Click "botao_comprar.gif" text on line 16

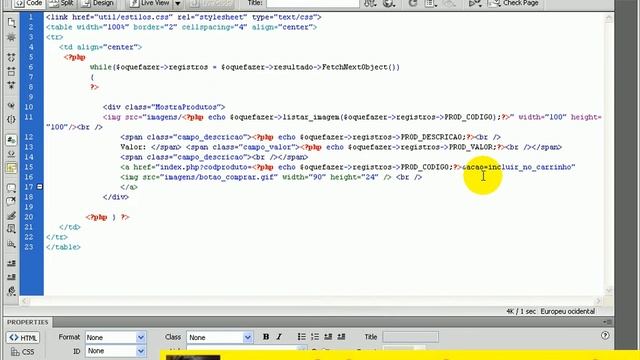(235, 177)
